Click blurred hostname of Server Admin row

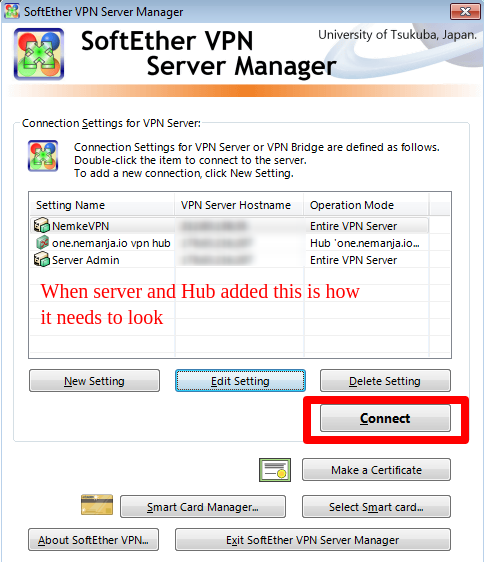(x=216, y=260)
